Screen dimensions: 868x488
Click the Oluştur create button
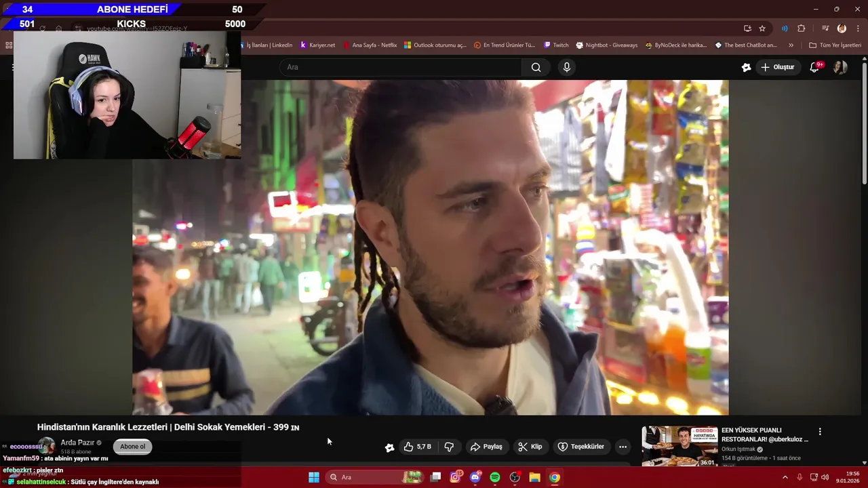(777, 67)
